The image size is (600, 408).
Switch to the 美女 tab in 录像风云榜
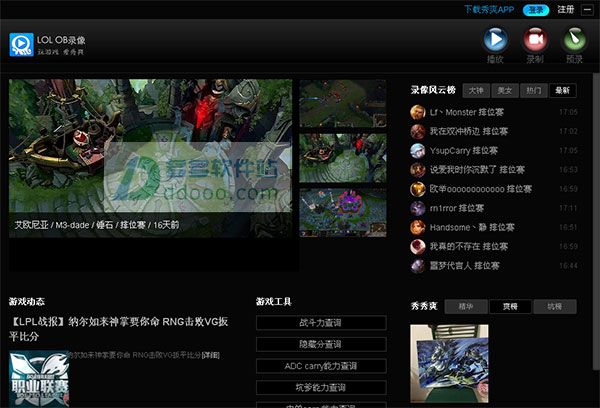(x=505, y=91)
